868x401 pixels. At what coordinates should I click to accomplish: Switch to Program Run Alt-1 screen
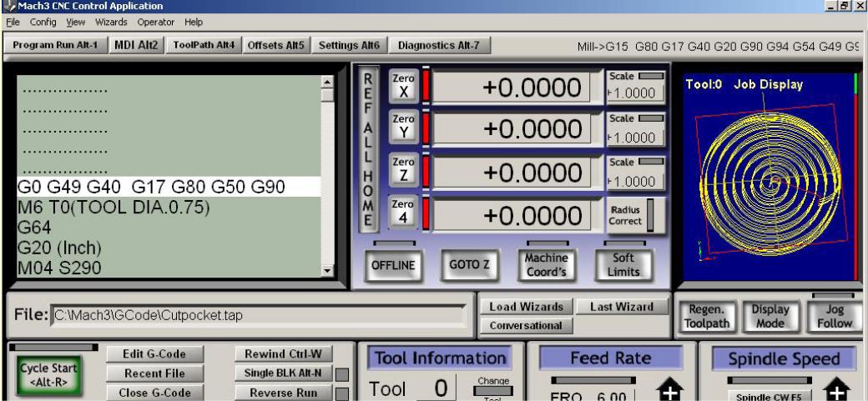tap(55, 45)
